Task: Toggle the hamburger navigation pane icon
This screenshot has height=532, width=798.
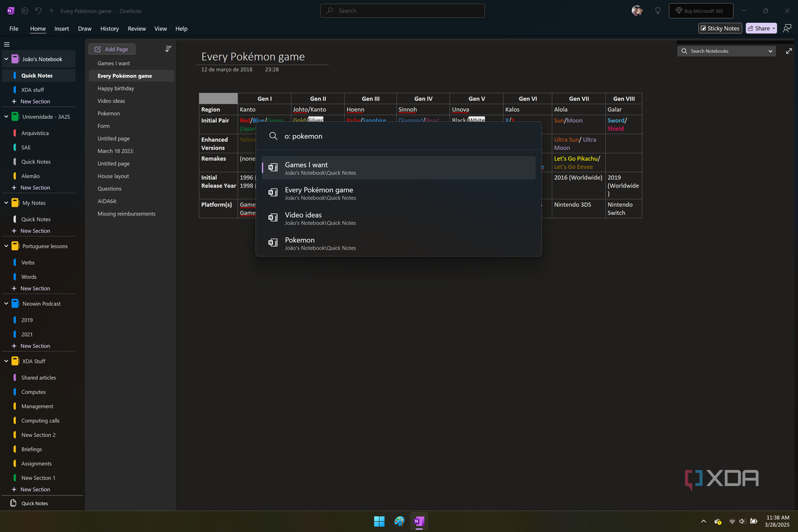Action: pyautogui.click(x=7, y=44)
